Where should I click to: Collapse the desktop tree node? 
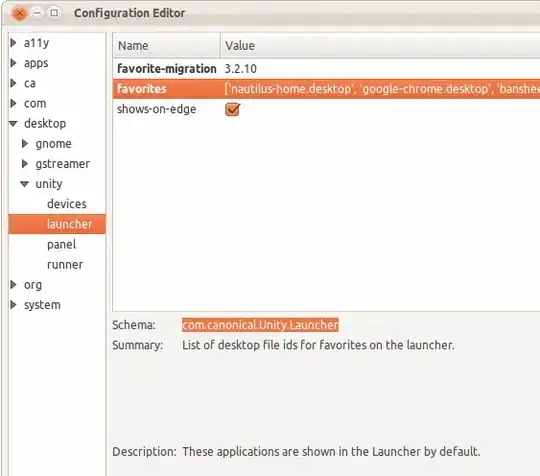[x=13, y=123]
